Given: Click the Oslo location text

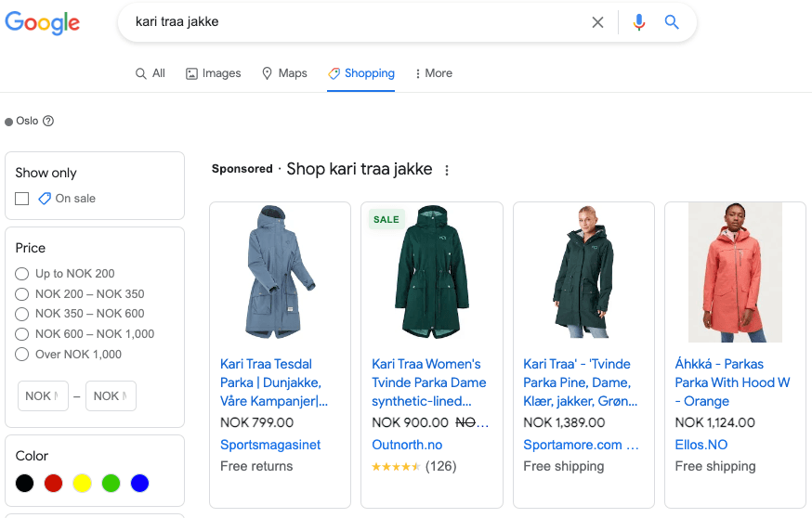Looking at the screenshot, I should point(27,121).
